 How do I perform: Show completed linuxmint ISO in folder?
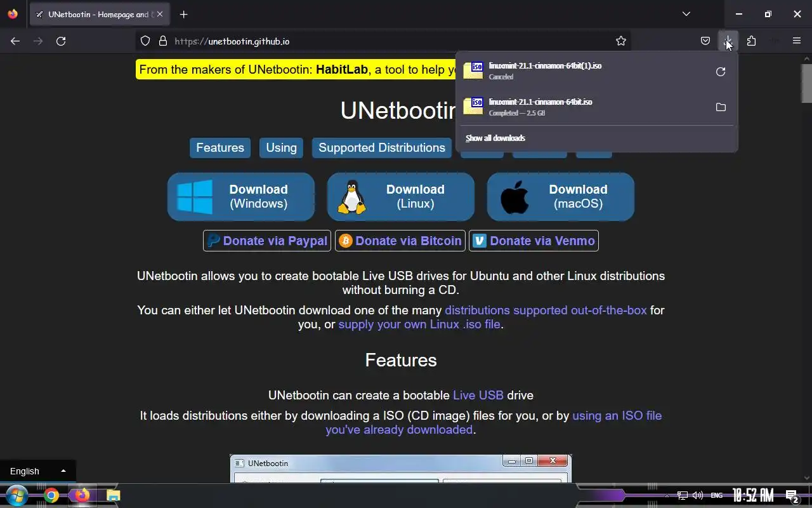[x=721, y=107]
